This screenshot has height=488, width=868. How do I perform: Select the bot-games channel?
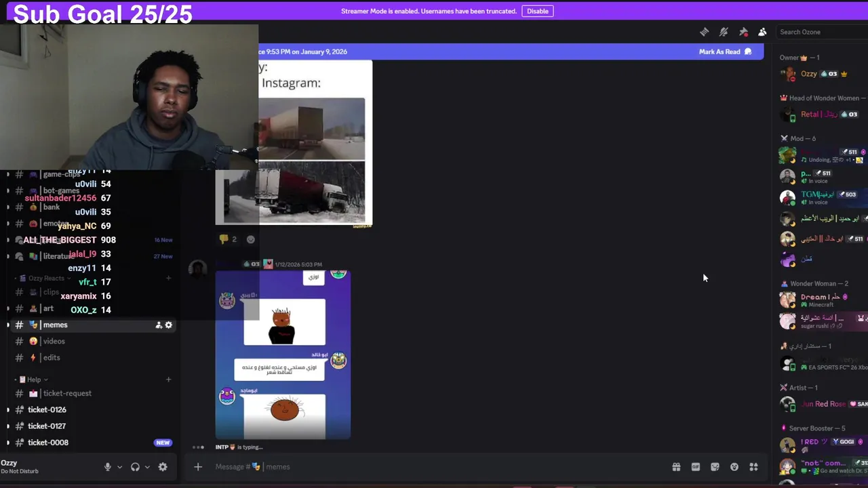pyautogui.click(x=92, y=190)
